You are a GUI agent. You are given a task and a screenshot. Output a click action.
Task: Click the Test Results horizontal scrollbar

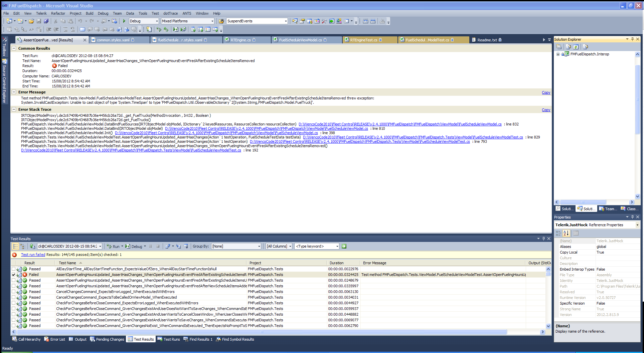[261, 332]
